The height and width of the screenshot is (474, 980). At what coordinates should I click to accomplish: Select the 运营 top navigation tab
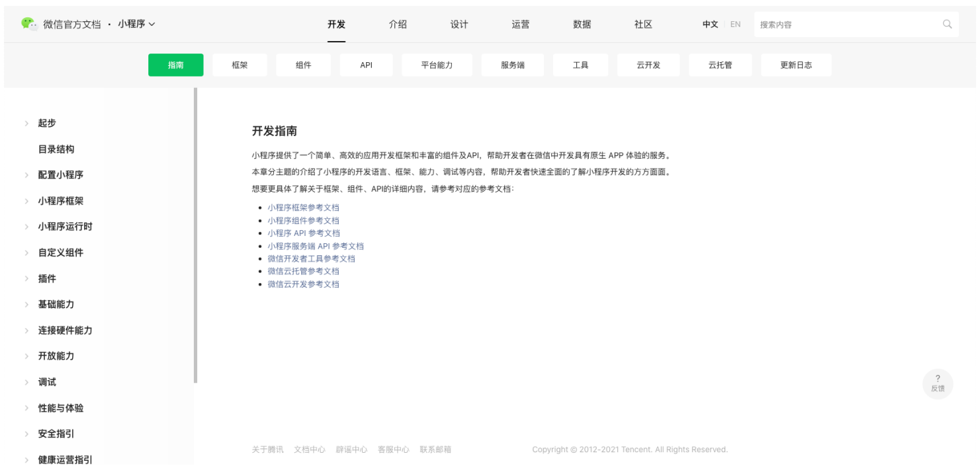coord(521,24)
